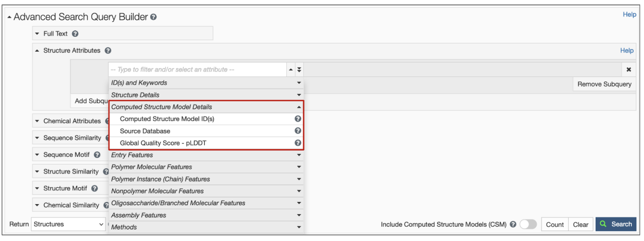
Task: Click the Count button
Action: tap(554, 224)
